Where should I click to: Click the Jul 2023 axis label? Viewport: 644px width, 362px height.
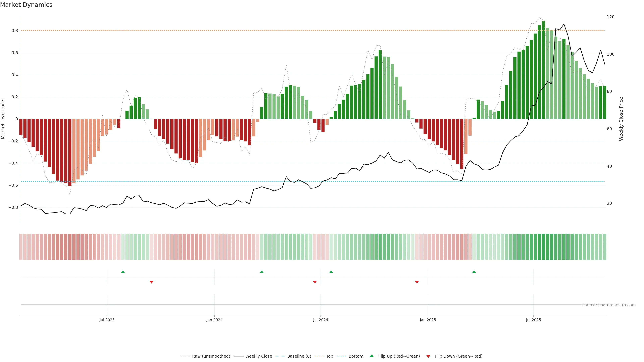pyautogui.click(x=107, y=320)
